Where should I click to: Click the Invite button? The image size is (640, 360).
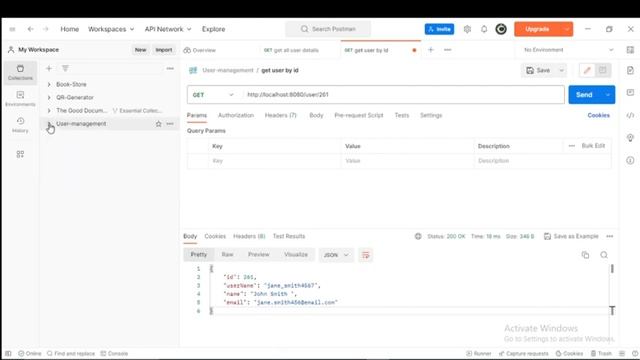click(x=439, y=29)
